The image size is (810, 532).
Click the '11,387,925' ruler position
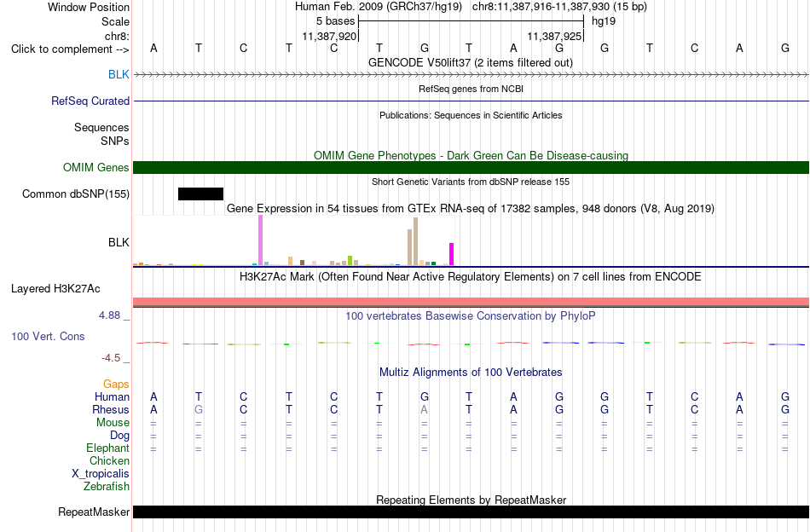point(554,36)
